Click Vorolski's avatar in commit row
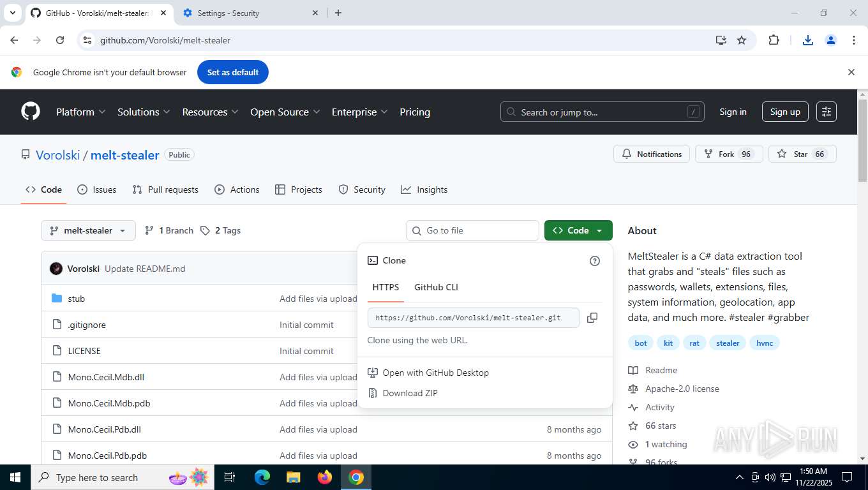 56,269
